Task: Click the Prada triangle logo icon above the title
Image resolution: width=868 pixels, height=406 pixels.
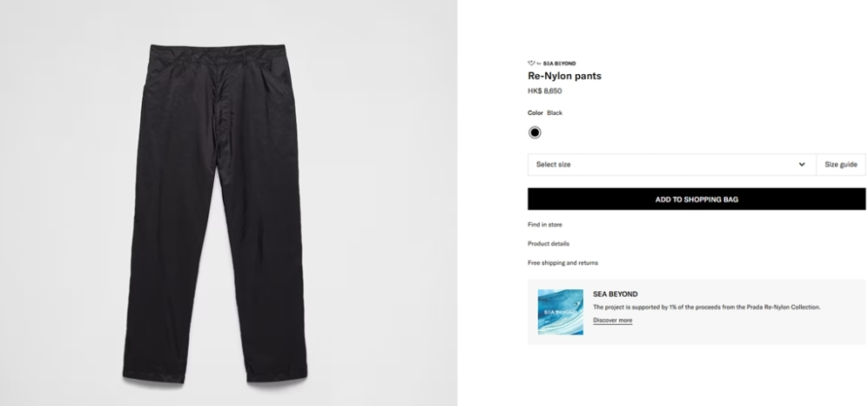Action: pyautogui.click(x=531, y=63)
